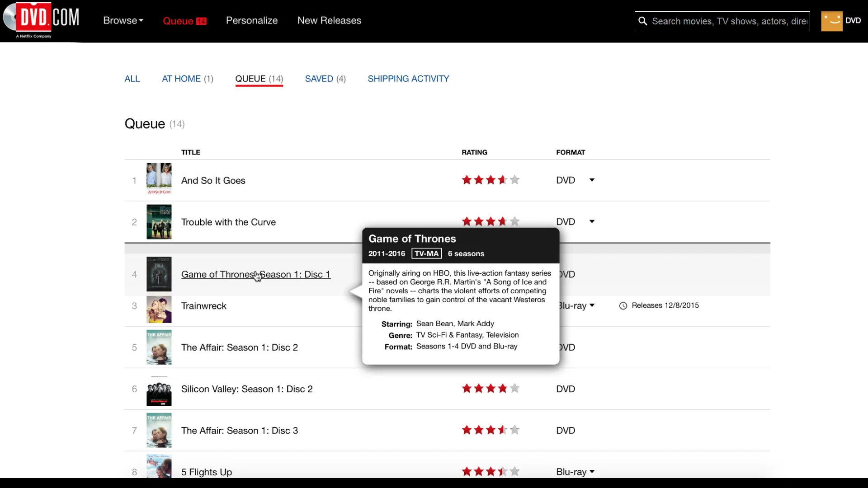Viewport: 868px width, 488px height.
Task: Click the release clock icon for Trainwreck
Action: tap(623, 306)
